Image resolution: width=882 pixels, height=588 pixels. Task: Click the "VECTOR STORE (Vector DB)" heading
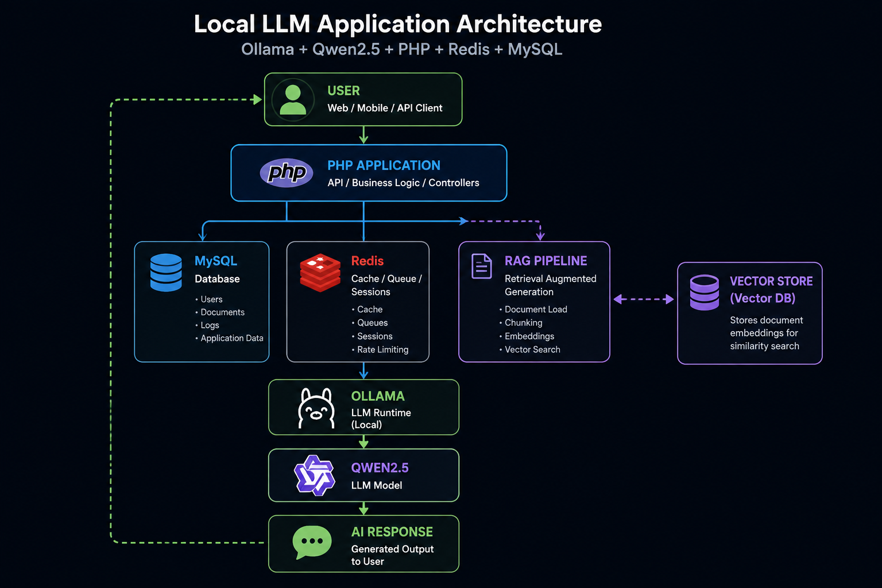pyautogui.click(x=771, y=290)
